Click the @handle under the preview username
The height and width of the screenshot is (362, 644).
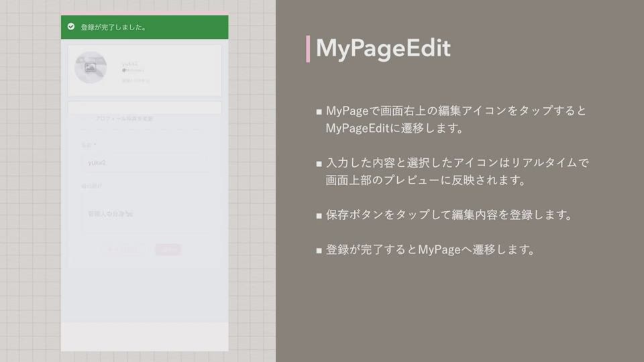133,70
